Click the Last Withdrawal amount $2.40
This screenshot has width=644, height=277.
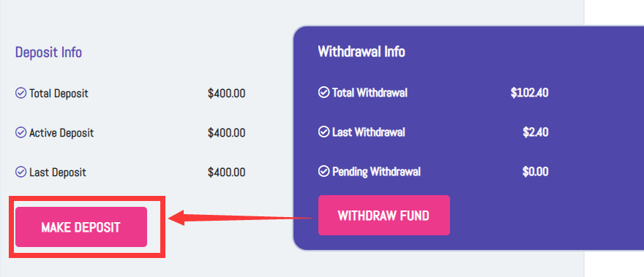(536, 132)
